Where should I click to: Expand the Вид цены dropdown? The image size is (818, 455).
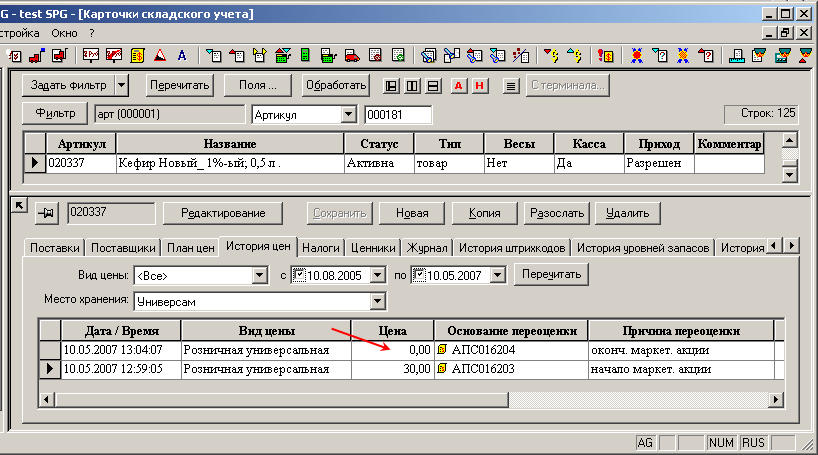pos(259,275)
